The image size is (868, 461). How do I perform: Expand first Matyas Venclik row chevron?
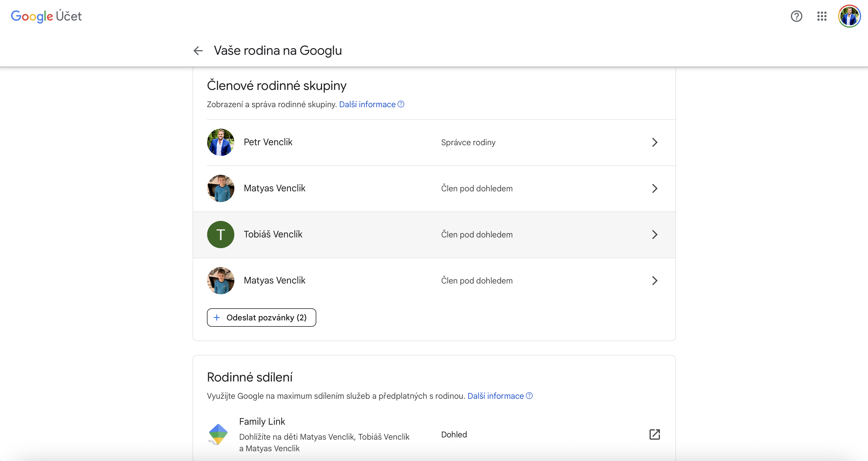pos(654,188)
